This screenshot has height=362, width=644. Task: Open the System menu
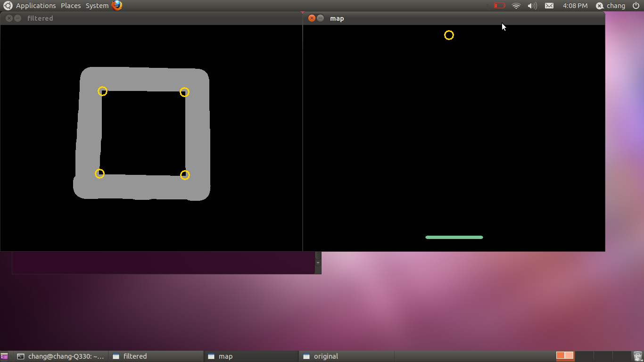[97, 6]
